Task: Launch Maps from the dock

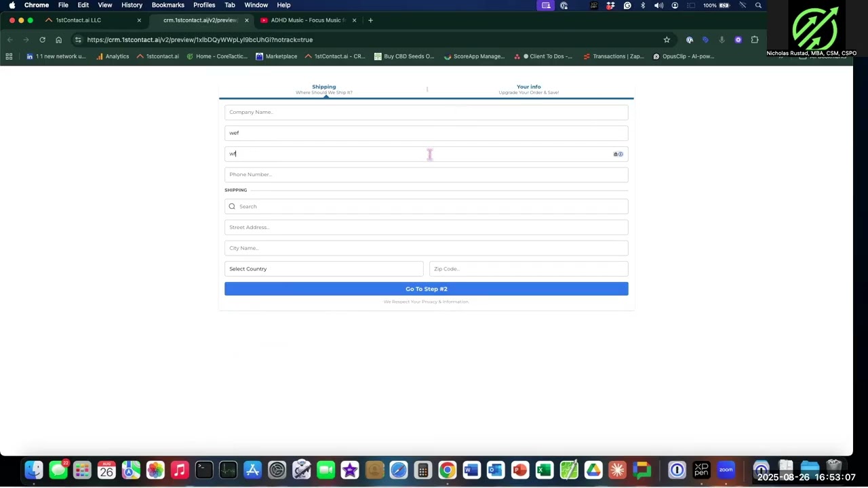Action: click(131, 470)
